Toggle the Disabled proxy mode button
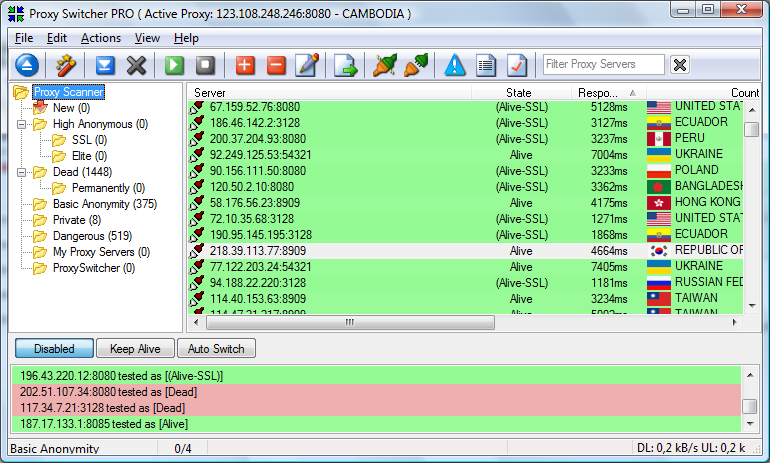 (x=54, y=349)
